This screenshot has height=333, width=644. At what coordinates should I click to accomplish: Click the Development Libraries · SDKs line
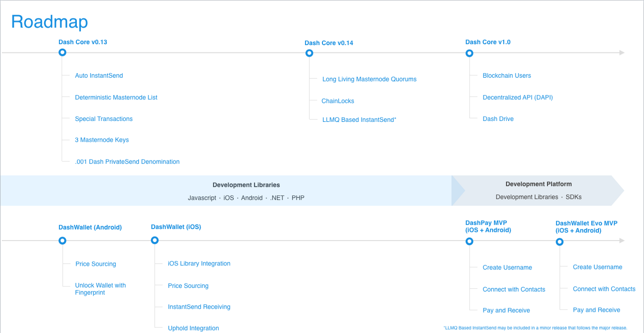539,197
